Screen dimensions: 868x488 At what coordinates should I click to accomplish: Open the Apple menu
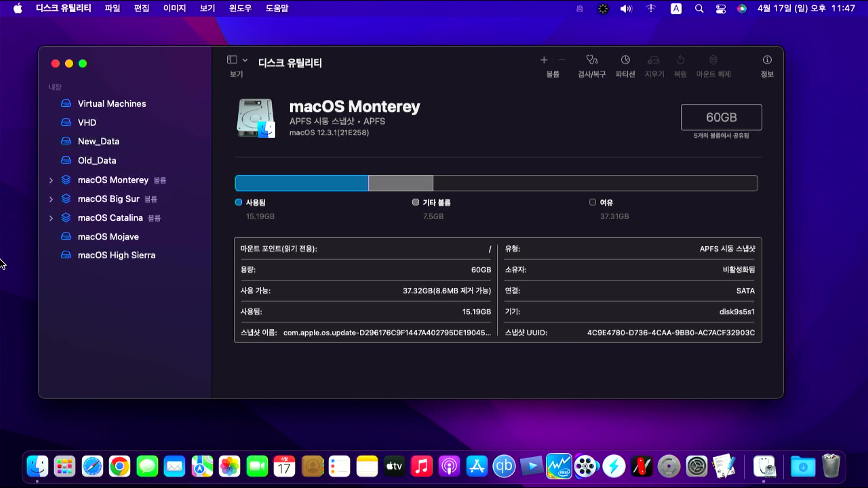(x=18, y=8)
